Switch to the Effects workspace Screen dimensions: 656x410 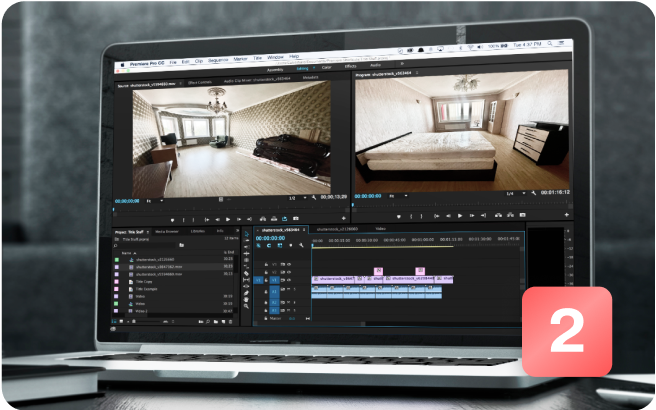(351, 66)
